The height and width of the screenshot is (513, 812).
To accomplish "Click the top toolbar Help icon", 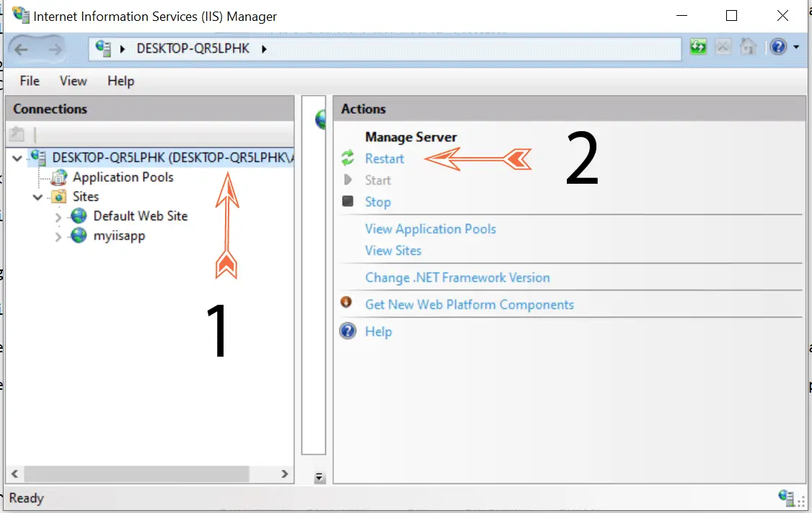I will [778, 47].
